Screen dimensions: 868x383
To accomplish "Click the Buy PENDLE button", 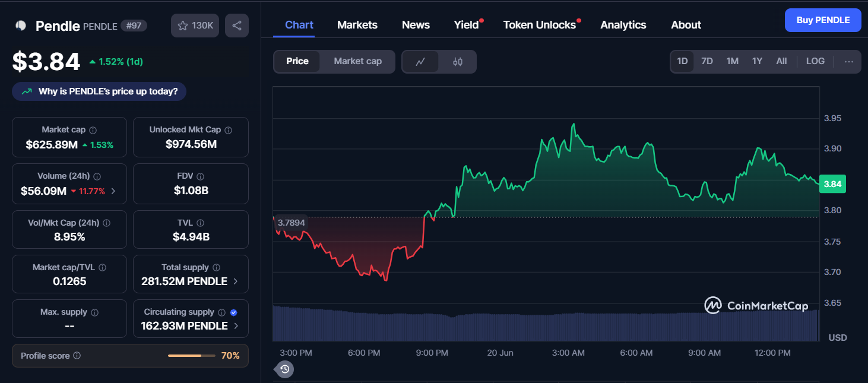I will [823, 20].
